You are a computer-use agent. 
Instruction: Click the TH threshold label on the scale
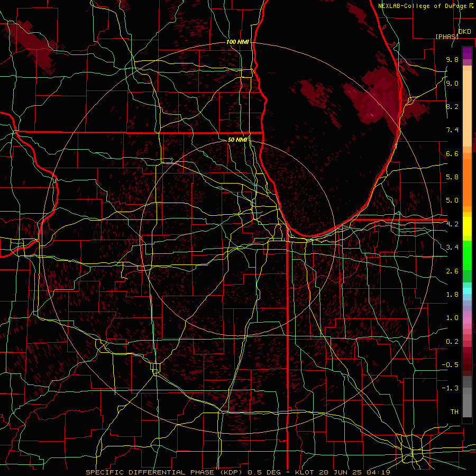point(454,412)
